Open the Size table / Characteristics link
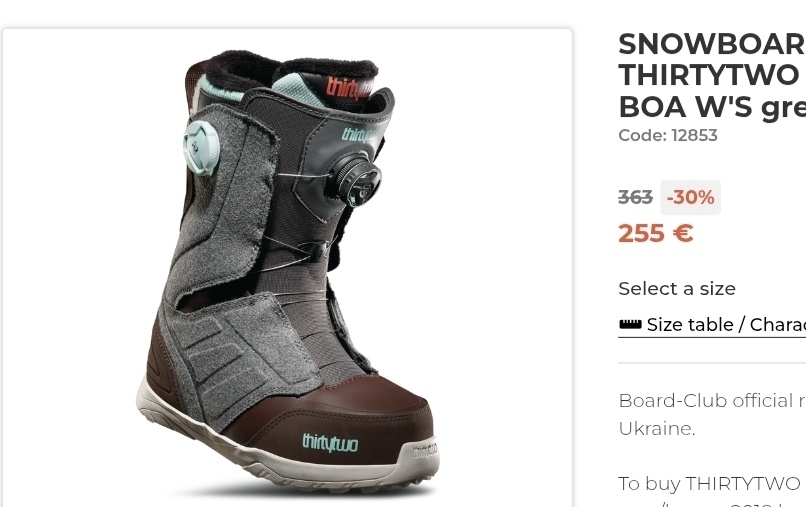Viewport: 806px width, 507px height. point(712,325)
